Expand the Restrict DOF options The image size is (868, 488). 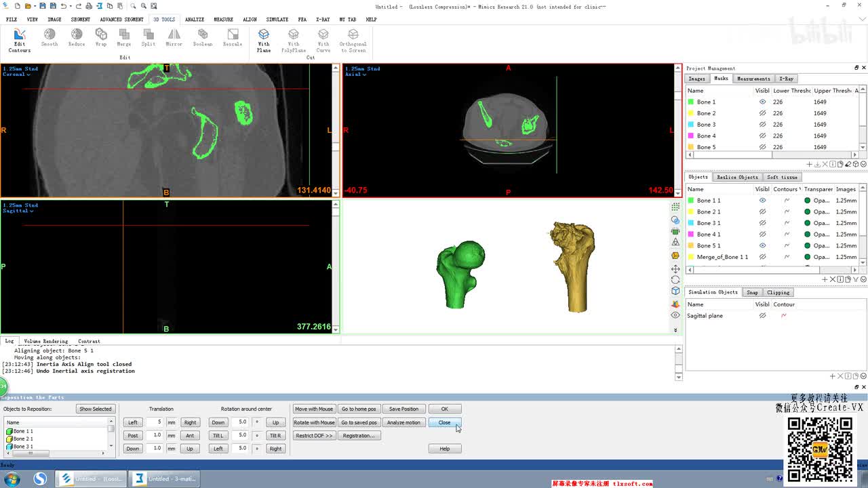point(314,435)
